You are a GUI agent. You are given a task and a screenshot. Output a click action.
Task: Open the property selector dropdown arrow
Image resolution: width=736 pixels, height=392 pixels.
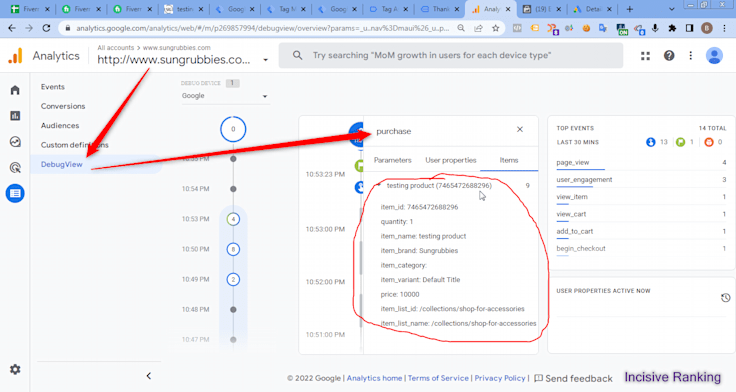265,60
